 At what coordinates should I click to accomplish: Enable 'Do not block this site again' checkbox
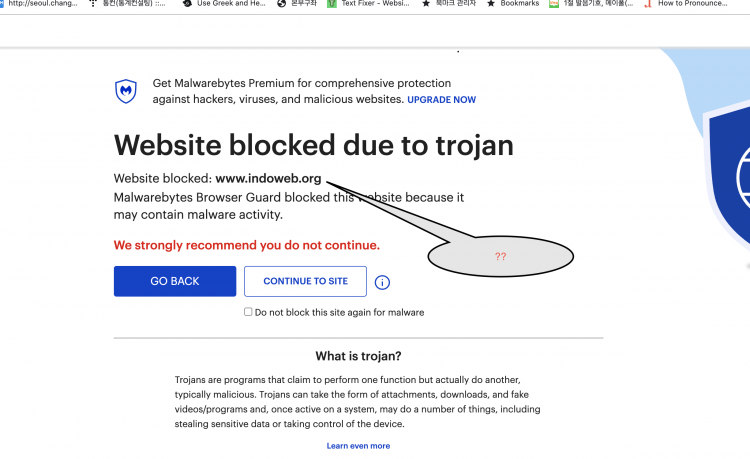248,312
